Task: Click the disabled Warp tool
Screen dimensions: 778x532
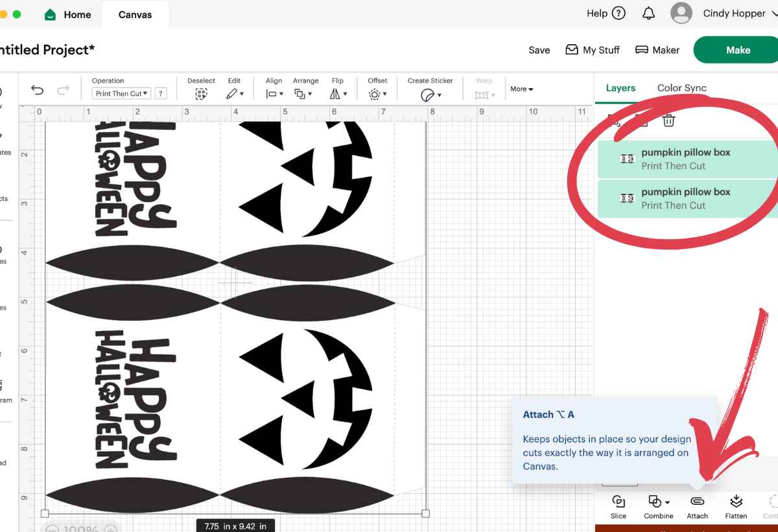Action: 484,89
